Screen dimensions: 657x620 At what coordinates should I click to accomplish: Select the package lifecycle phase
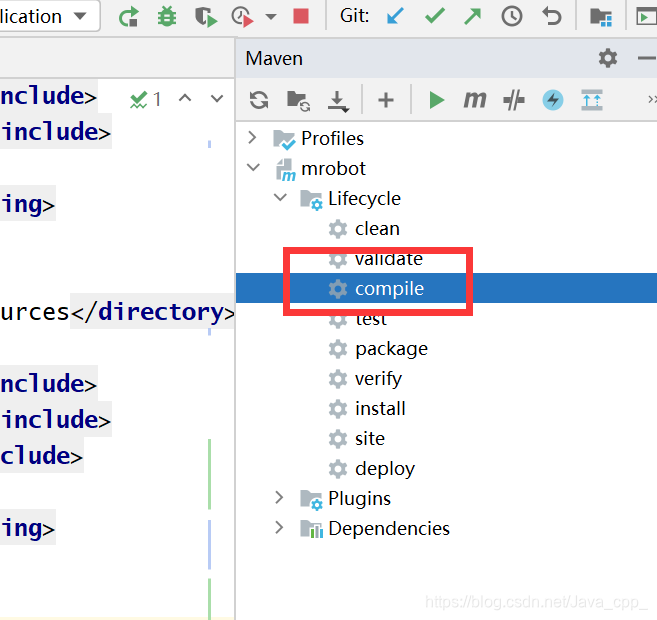click(391, 349)
